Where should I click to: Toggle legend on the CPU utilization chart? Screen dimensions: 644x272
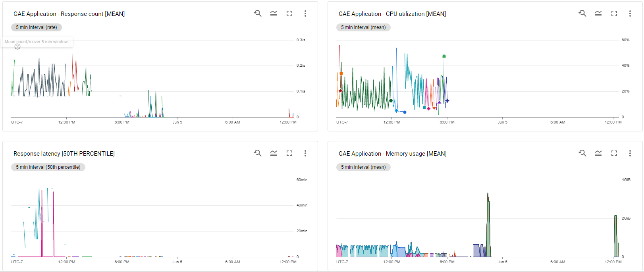tap(598, 14)
